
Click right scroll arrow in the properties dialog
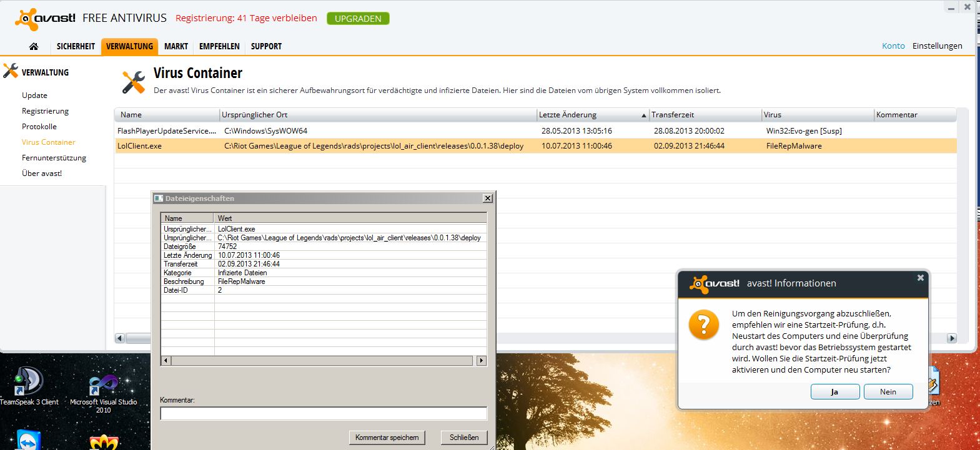coord(481,361)
